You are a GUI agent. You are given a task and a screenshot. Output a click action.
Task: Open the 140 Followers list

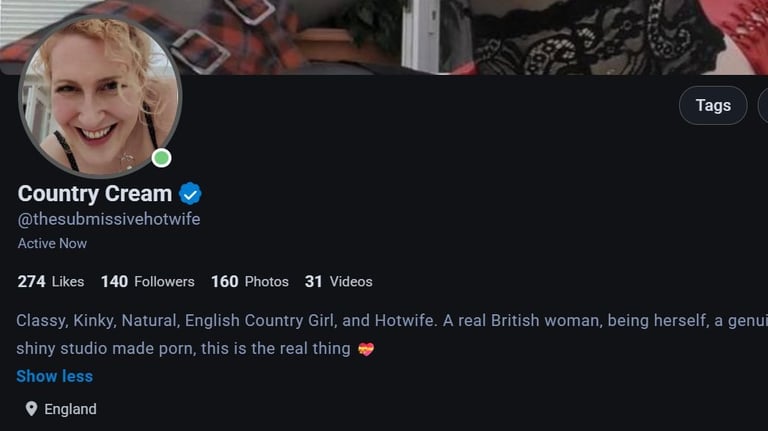147,282
